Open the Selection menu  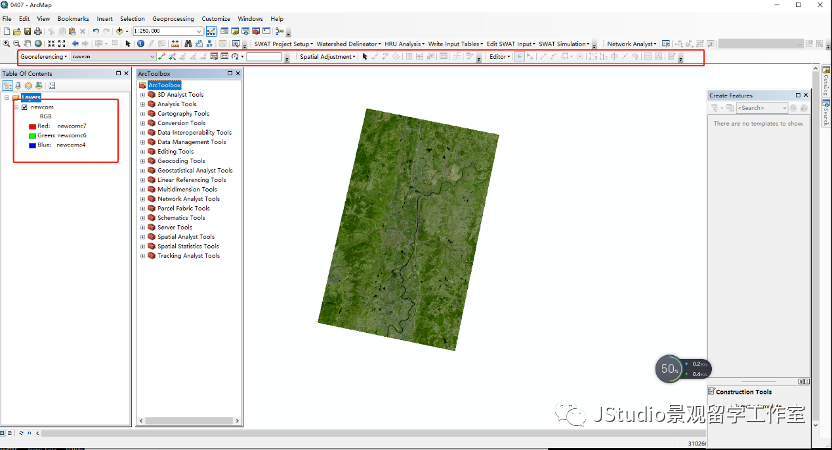[x=132, y=19]
